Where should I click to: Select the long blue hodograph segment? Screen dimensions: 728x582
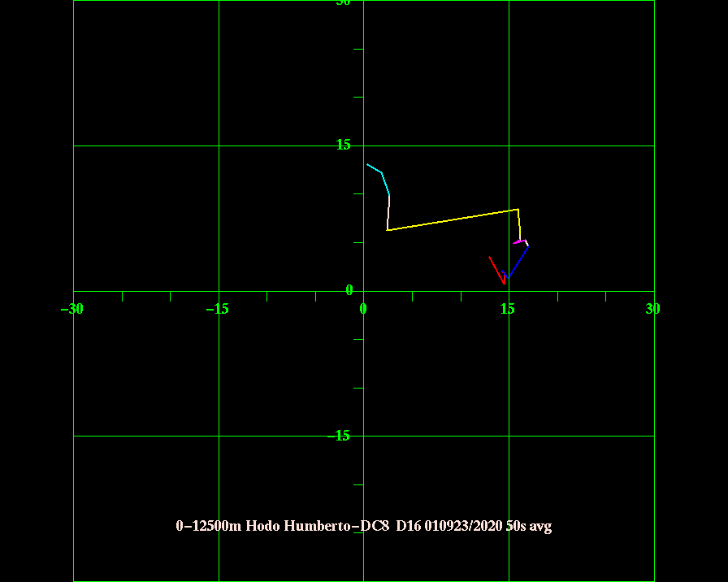518,262
